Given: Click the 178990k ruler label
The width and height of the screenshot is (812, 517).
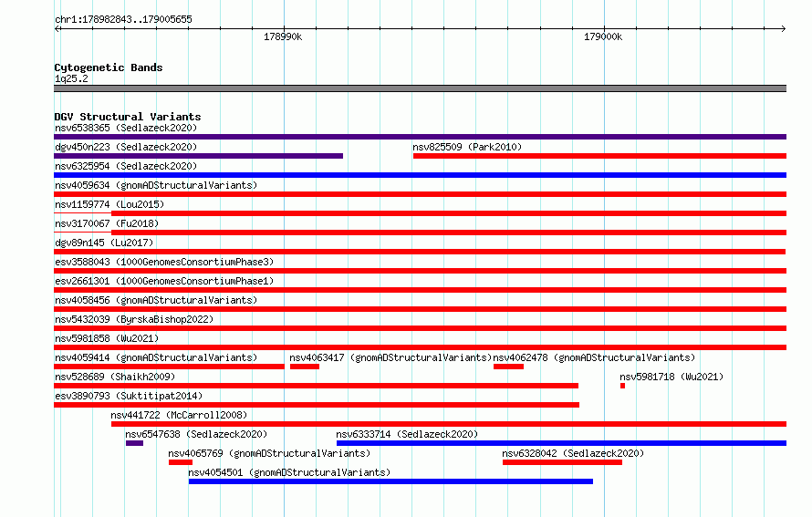Looking at the screenshot, I should [x=283, y=36].
